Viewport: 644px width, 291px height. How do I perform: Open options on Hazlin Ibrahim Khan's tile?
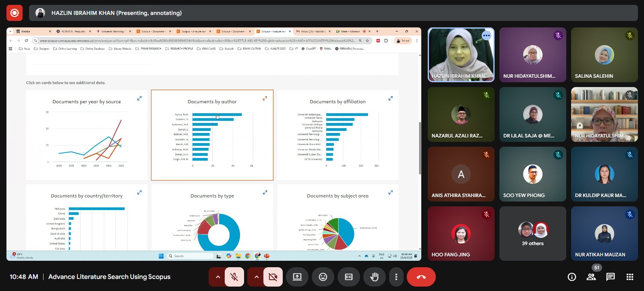(x=487, y=35)
